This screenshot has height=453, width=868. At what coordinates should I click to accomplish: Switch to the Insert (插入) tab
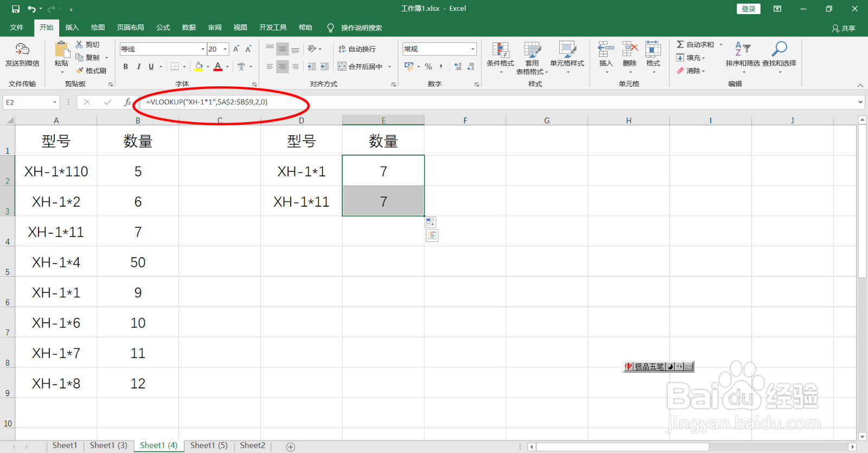point(72,27)
